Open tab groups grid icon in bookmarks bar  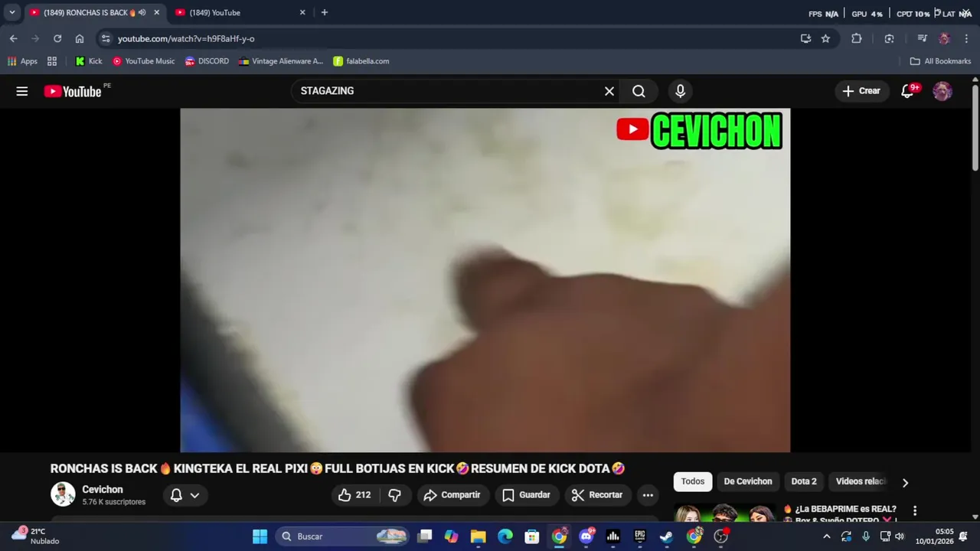tap(52, 61)
